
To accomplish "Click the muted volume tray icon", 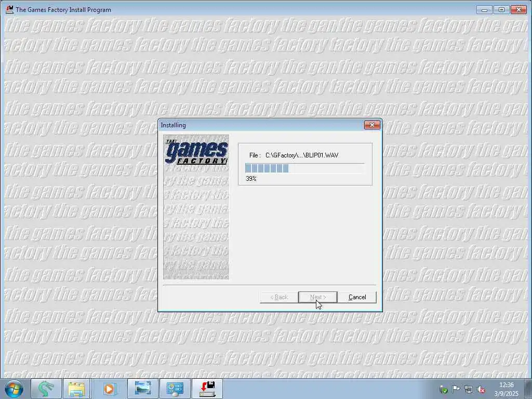I will (481, 390).
